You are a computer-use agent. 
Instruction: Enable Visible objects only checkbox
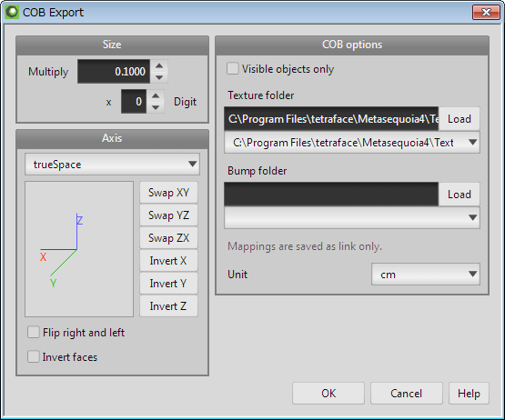click(233, 68)
